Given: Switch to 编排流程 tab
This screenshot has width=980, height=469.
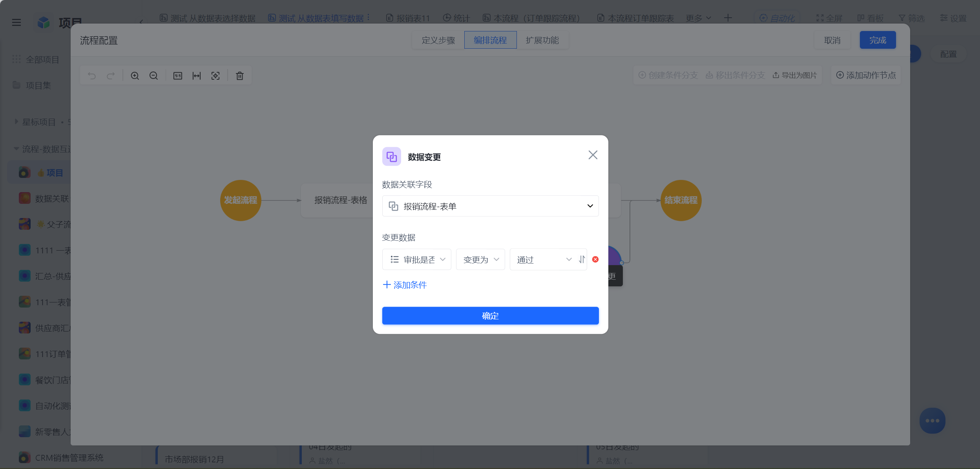Looking at the screenshot, I should (x=490, y=40).
